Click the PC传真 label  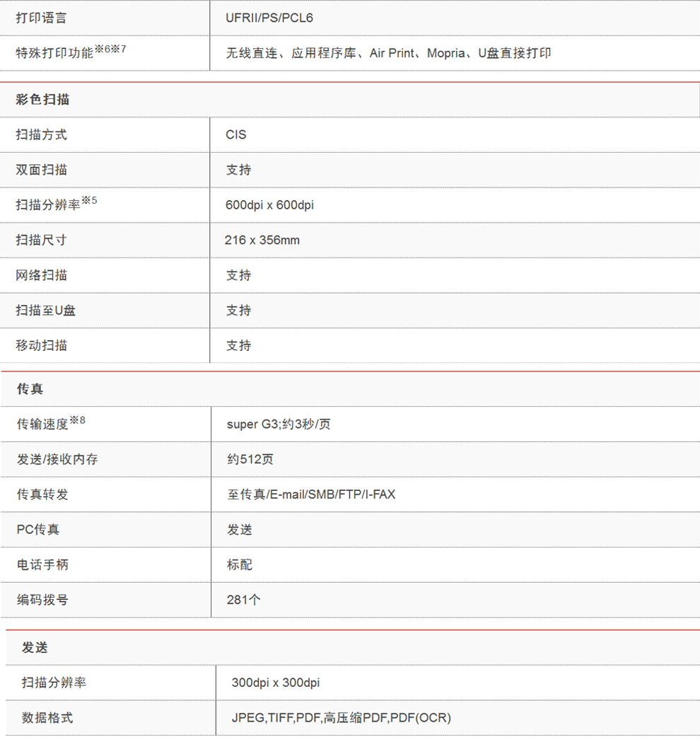(38, 530)
